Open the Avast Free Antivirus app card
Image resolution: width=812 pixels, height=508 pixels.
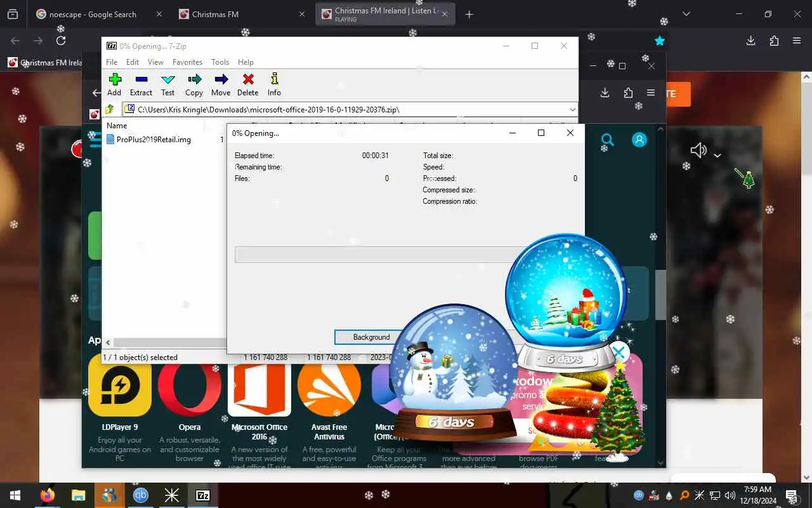click(x=329, y=410)
